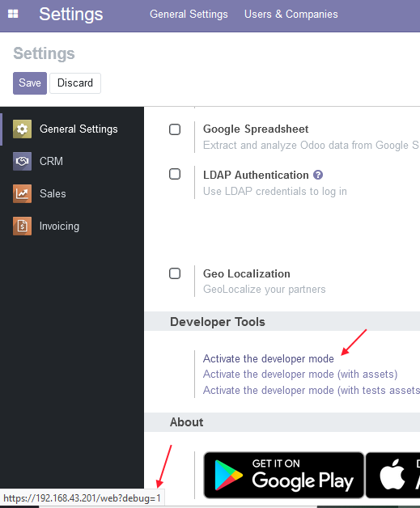Open Users & Companies menu
Screen dimensions: 420x508
(x=291, y=15)
